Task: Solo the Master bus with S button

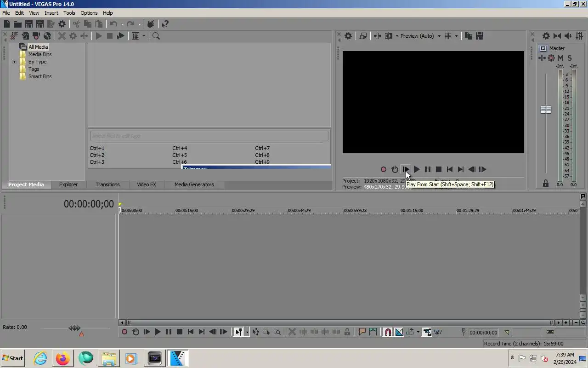Action: [x=570, y=58]
